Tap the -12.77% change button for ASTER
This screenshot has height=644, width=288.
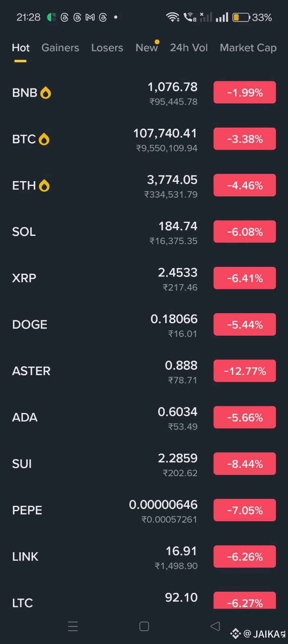coord(244,371)
